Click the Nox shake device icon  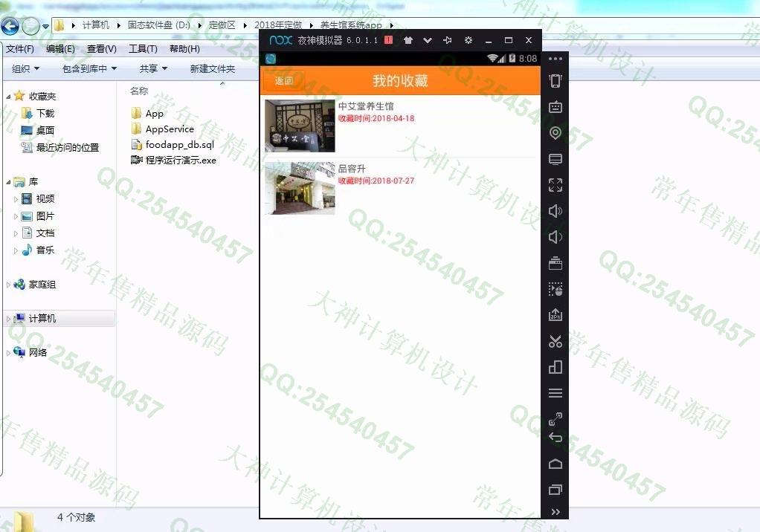pyautogui.click(x=555, y=81)
